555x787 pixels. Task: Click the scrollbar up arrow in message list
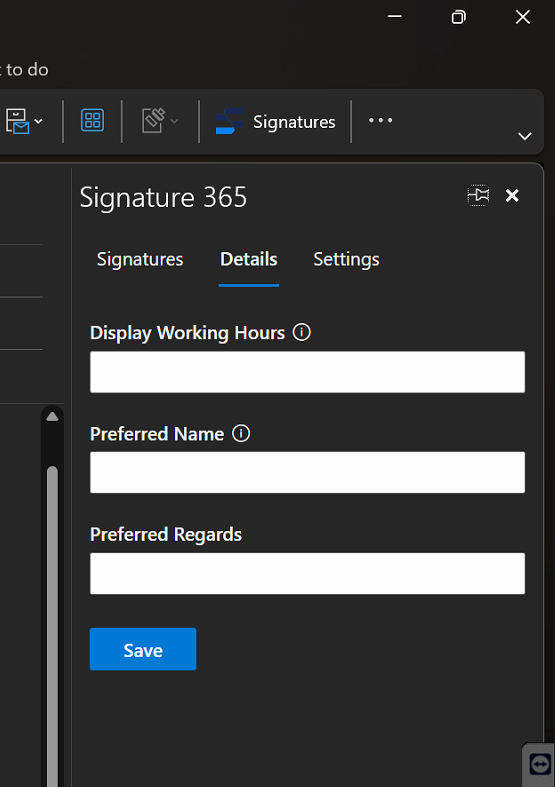pos(52,417)
